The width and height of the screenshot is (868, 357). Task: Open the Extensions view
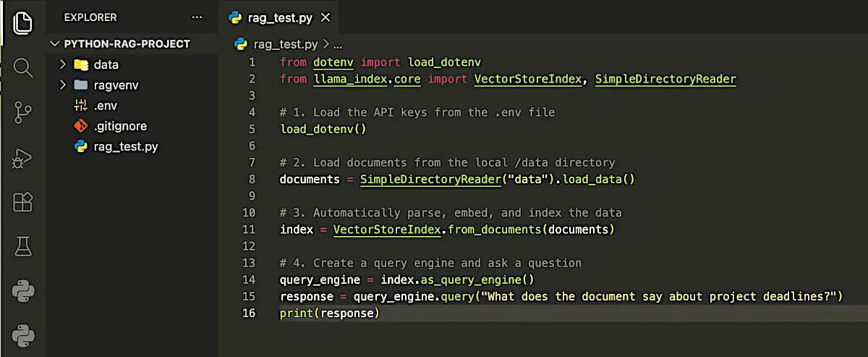click(x=23, y=203)
